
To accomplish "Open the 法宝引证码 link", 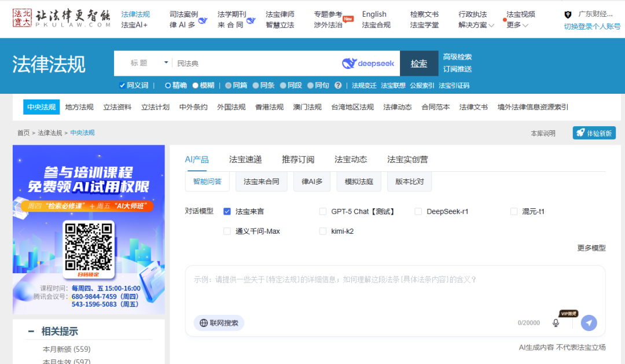I will click(x=454, y=85).
